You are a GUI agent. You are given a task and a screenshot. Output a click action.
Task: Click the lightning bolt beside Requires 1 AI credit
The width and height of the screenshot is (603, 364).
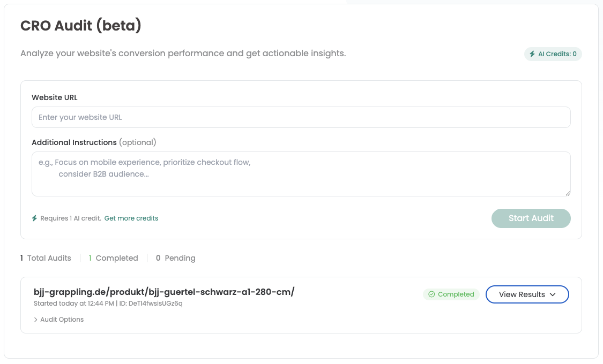pos(35,218)
